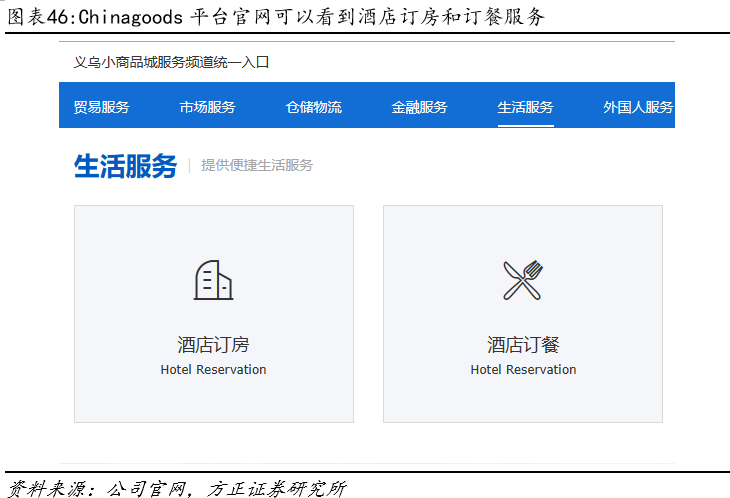The width and height of the screenshot is (730, 498).
Task: Switch to the 市场服务 tab
Action: point(208,107)
